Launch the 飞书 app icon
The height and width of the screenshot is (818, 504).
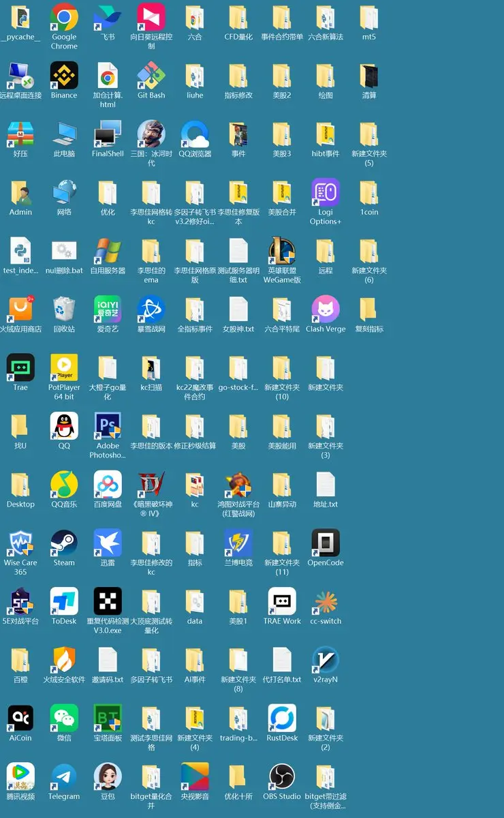tap(108, 17)
